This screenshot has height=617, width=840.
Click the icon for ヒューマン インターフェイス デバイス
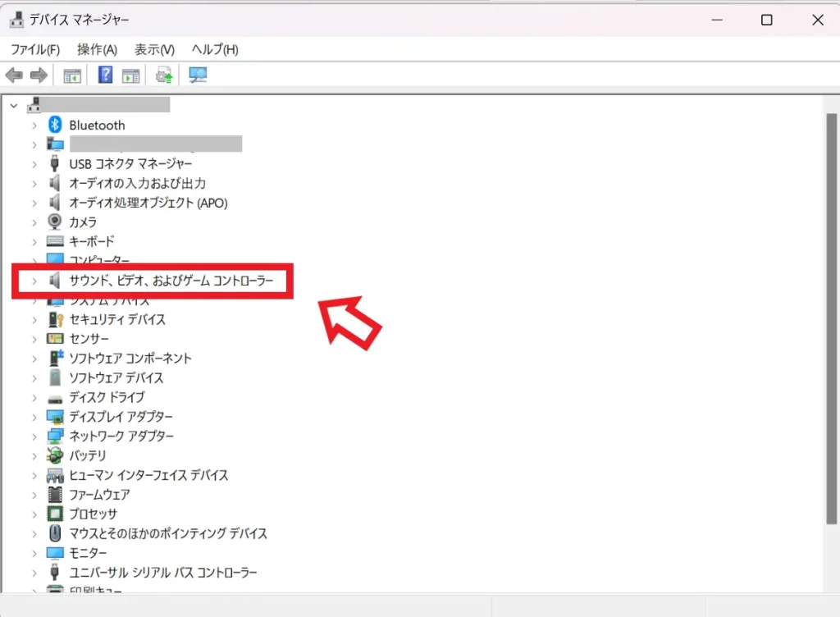55,475
